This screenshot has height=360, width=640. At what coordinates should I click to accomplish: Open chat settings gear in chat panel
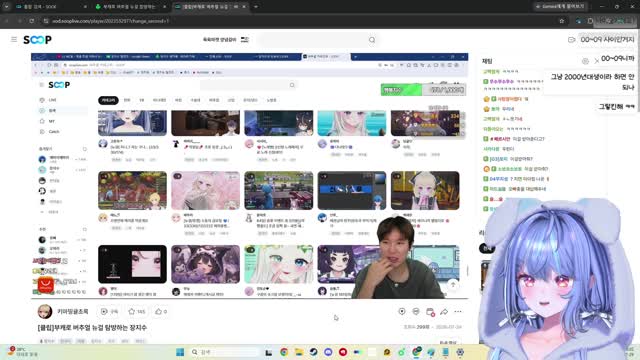[585, 61]
